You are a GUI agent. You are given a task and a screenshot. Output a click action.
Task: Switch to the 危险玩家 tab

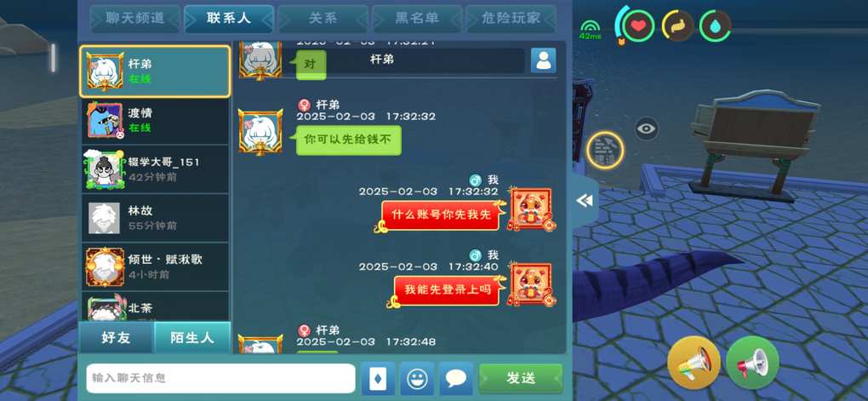511,18
